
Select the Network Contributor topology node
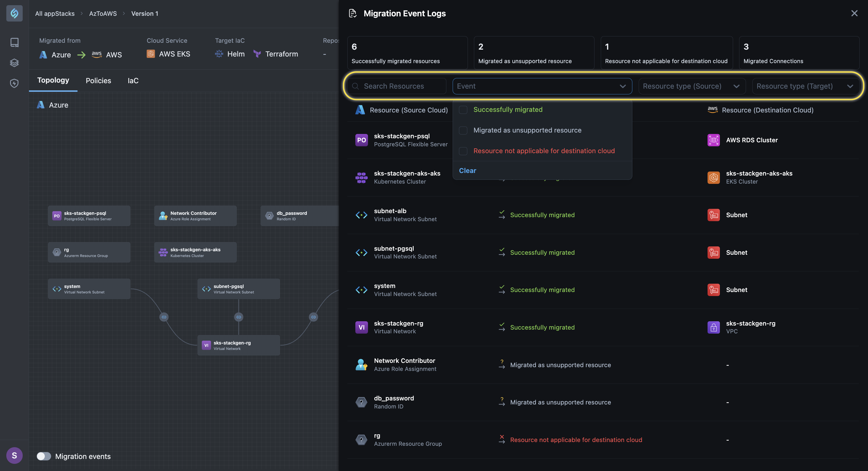195,216
